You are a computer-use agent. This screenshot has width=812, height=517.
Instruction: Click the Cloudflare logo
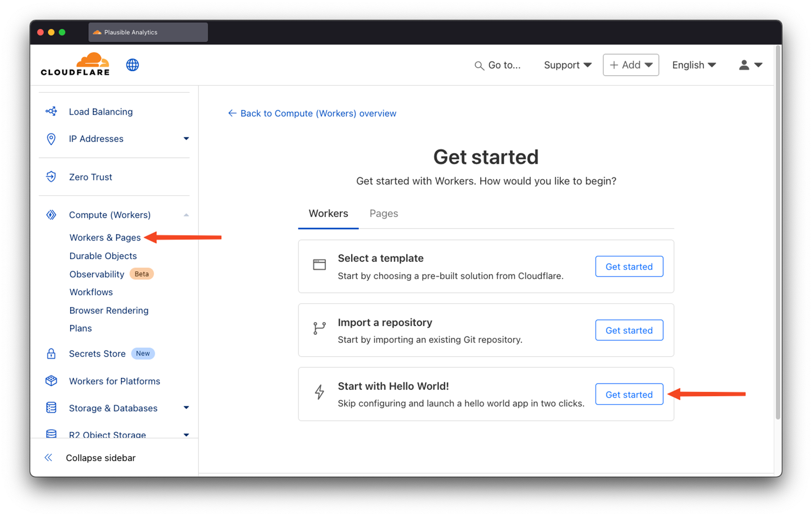pyautogui.click(x=75, y=64)
